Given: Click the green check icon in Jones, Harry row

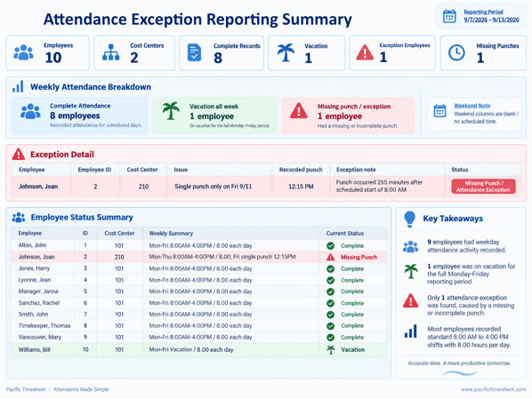Looking at the screenshot, I should [330, 269].
